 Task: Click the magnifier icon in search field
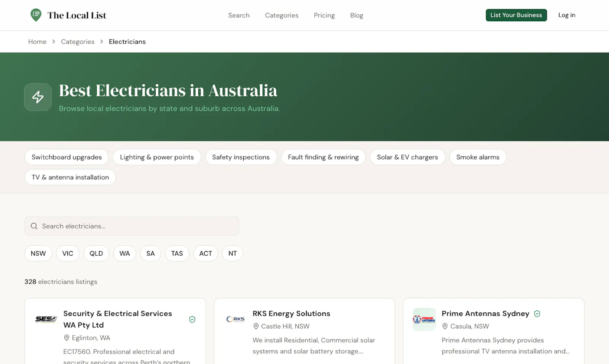pos(34,226)
